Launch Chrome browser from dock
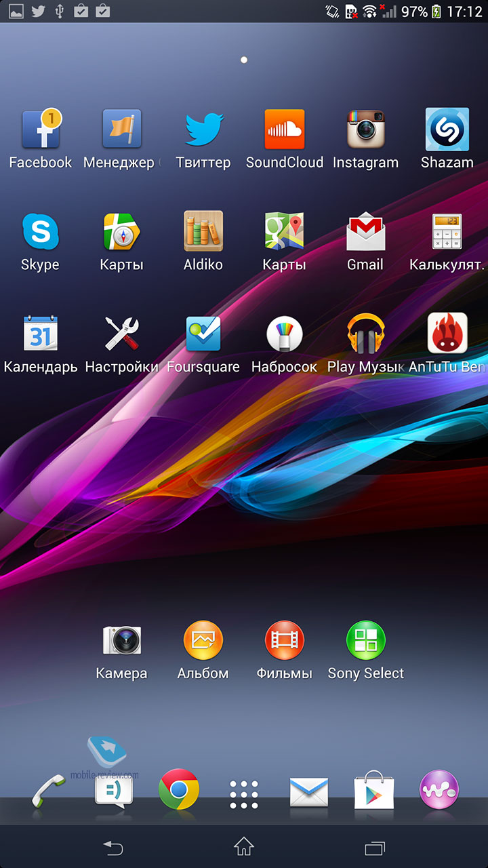 coord(179,789)
